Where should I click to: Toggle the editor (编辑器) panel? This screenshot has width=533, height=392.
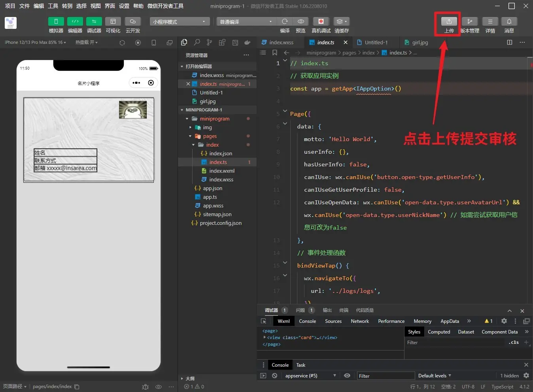75,22
